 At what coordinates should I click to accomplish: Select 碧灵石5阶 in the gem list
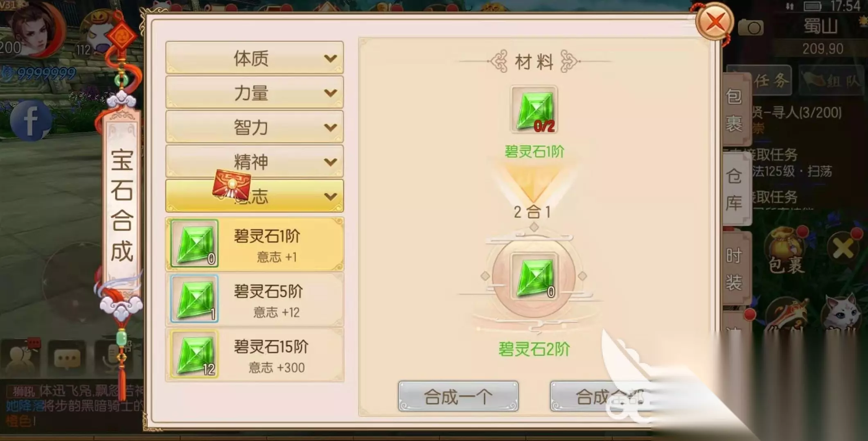254,299
